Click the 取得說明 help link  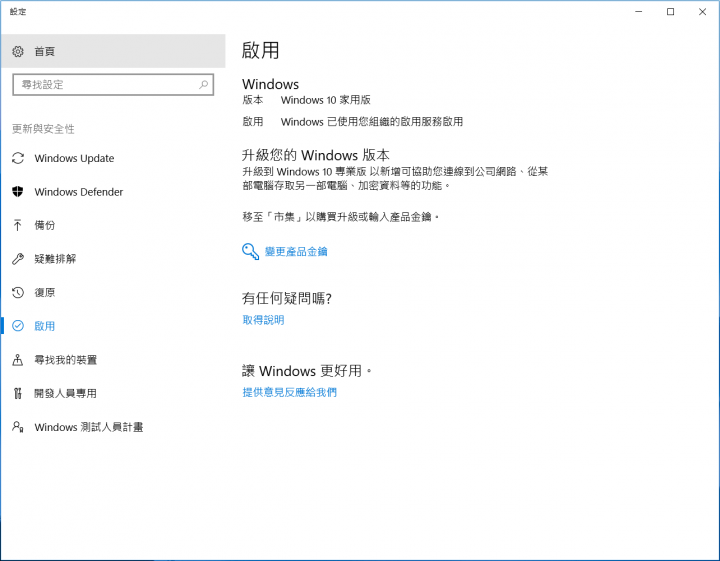click(264, 320)
